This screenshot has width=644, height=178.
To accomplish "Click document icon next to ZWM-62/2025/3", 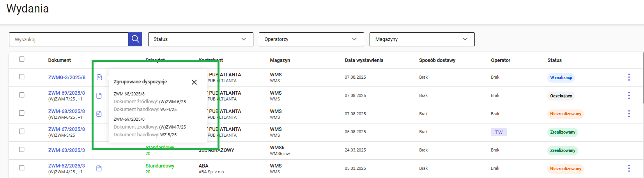I will (99, 169).
